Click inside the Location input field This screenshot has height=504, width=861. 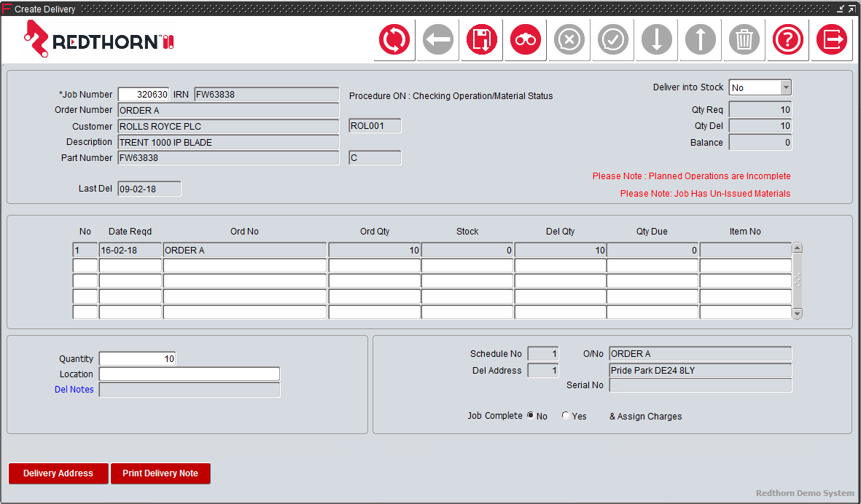click(188, 374)
